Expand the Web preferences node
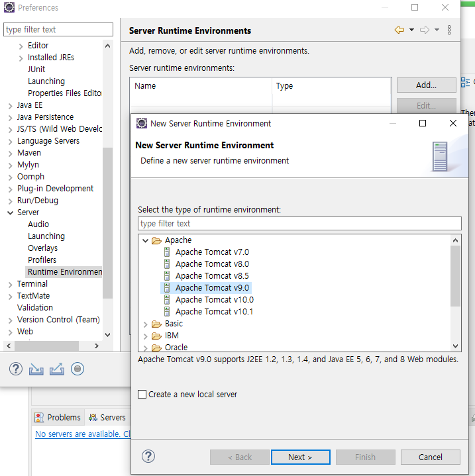Image resolution: width=475 pixels, height=476 pixels. click(11, 332)
